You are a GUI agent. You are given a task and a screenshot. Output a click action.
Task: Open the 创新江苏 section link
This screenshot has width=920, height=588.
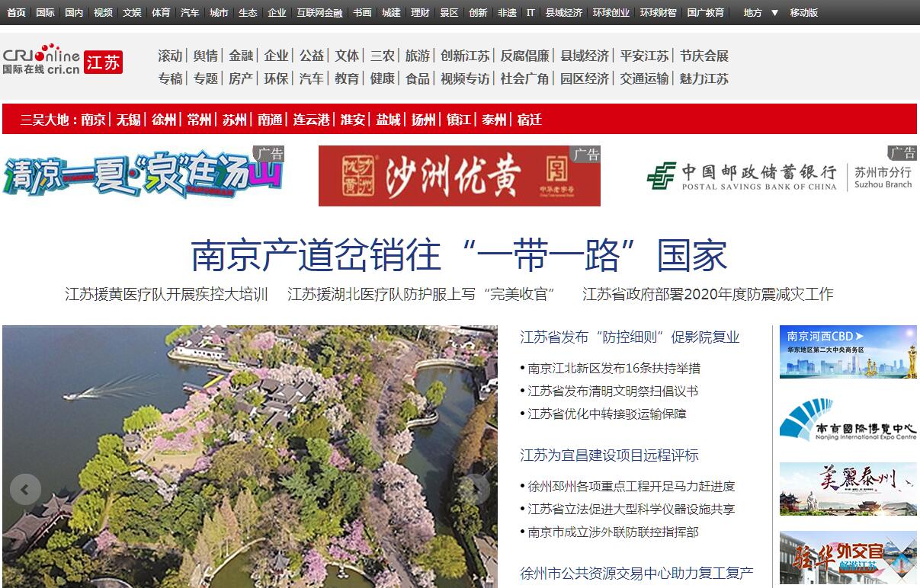[x=465, y=56]
